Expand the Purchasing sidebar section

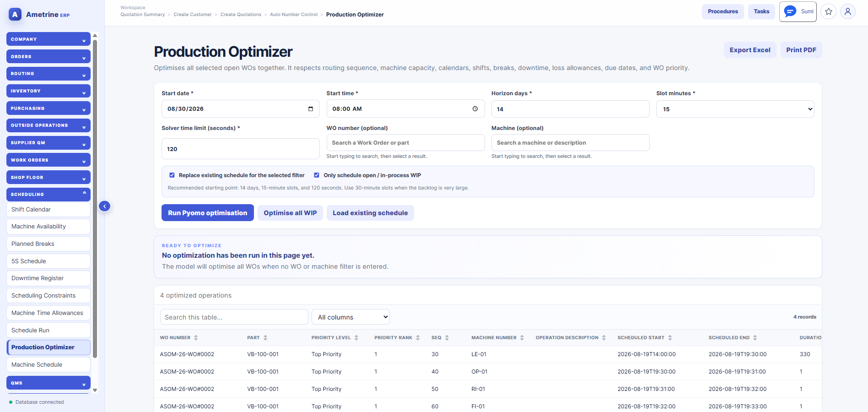point(49,108)
